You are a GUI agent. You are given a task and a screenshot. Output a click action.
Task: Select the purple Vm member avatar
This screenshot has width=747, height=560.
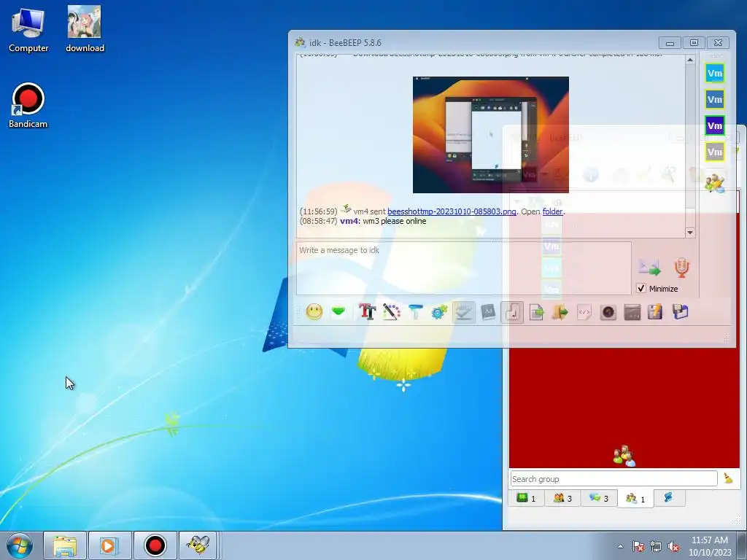[x=715, y=125]
